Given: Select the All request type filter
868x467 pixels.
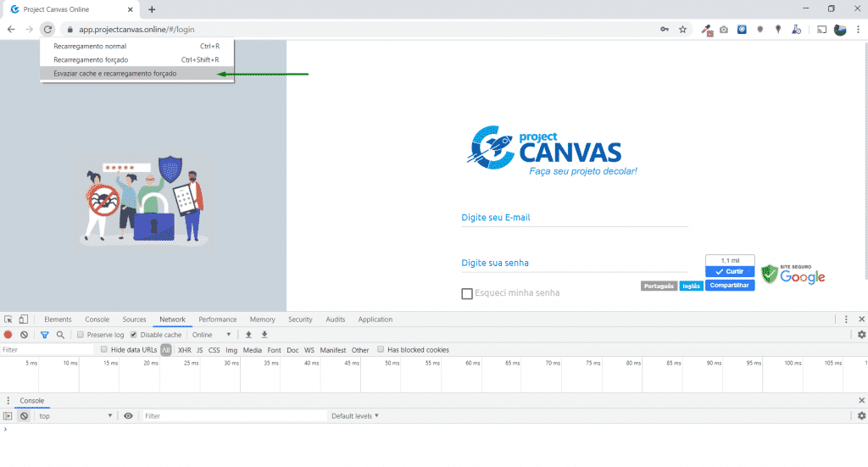Looking at the screenshot, I should 165,350.
